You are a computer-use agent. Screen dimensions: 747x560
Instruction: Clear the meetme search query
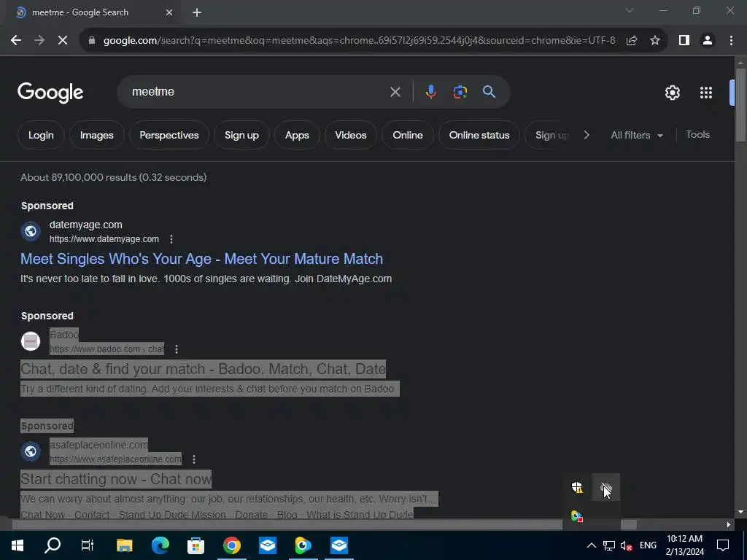395,92
